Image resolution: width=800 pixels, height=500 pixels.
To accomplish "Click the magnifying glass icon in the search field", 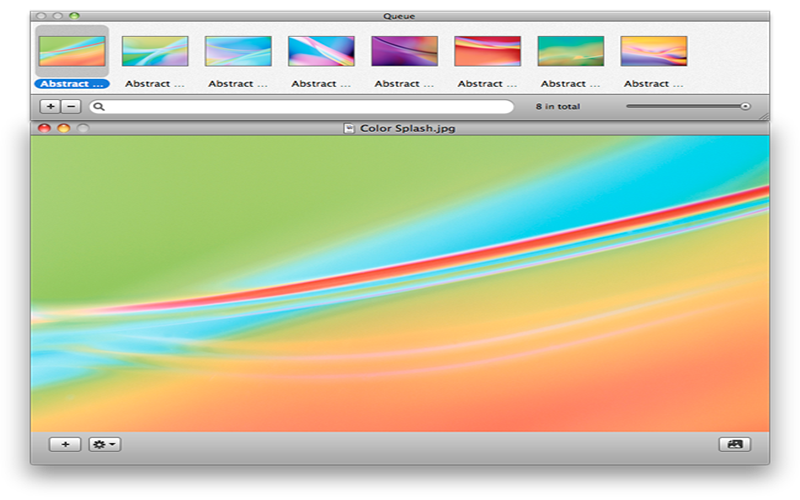I will [99, 107].
